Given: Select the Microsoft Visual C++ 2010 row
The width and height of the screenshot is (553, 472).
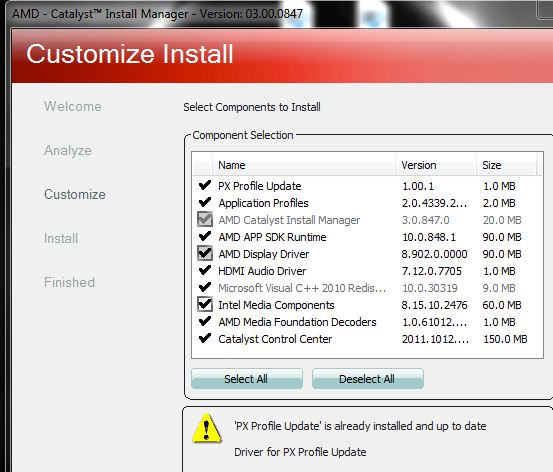Looking at the screenshot, I should [367, 288].
